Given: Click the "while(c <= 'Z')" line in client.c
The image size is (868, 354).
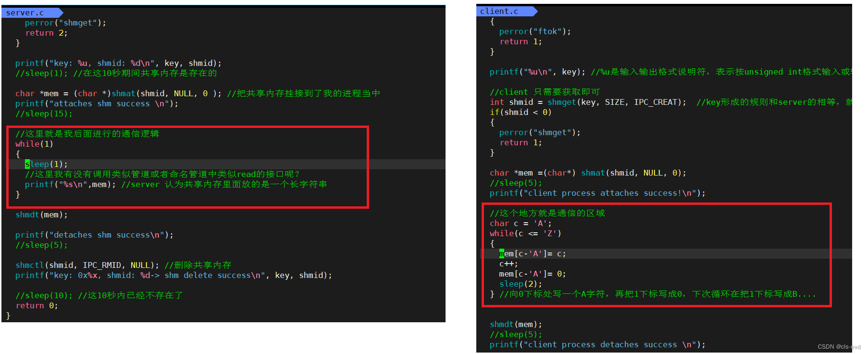Looking at the screenshot, I should coord(525,233).
